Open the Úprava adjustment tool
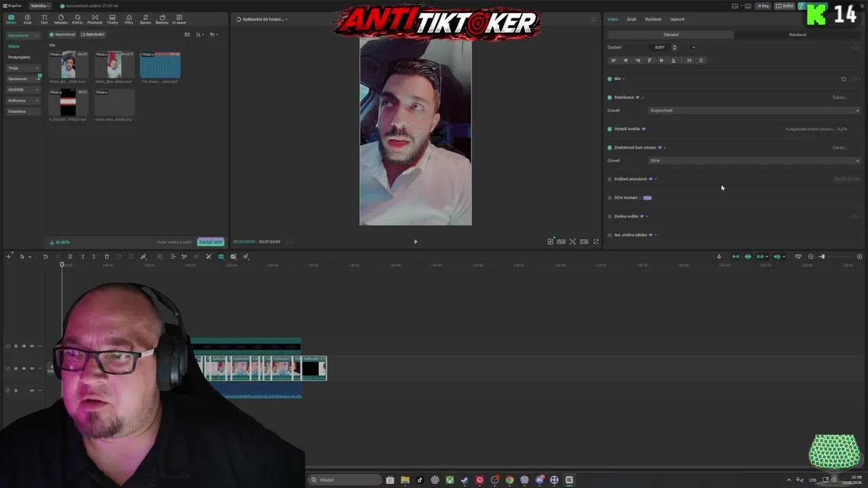 point(145,19)
